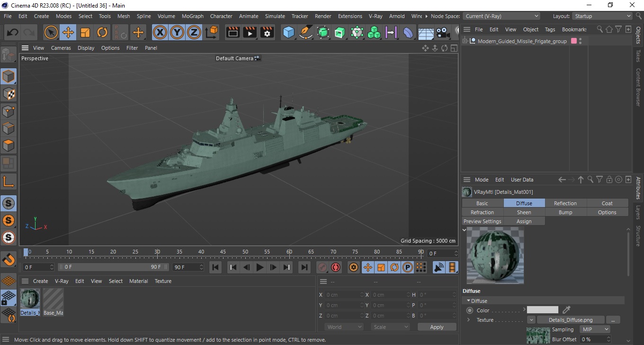Toggle position keyframe recording
Screen dimensions: 644x345
[x=367, y=267]
